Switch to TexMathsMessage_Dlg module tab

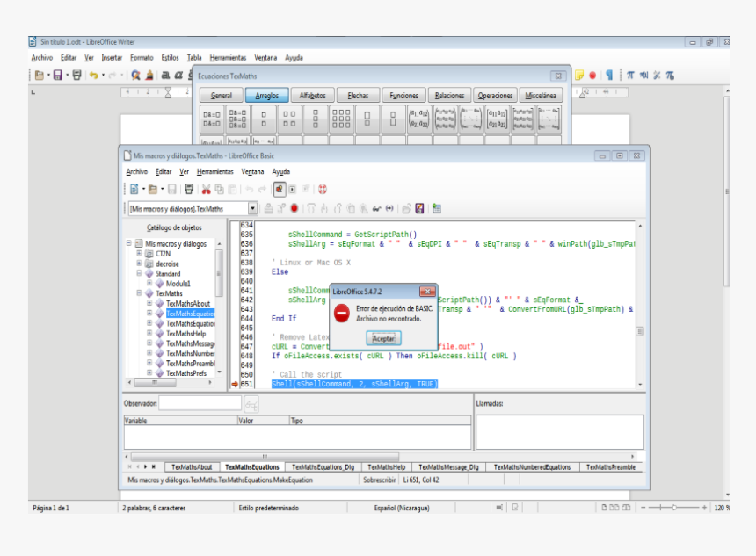(448, 467)
